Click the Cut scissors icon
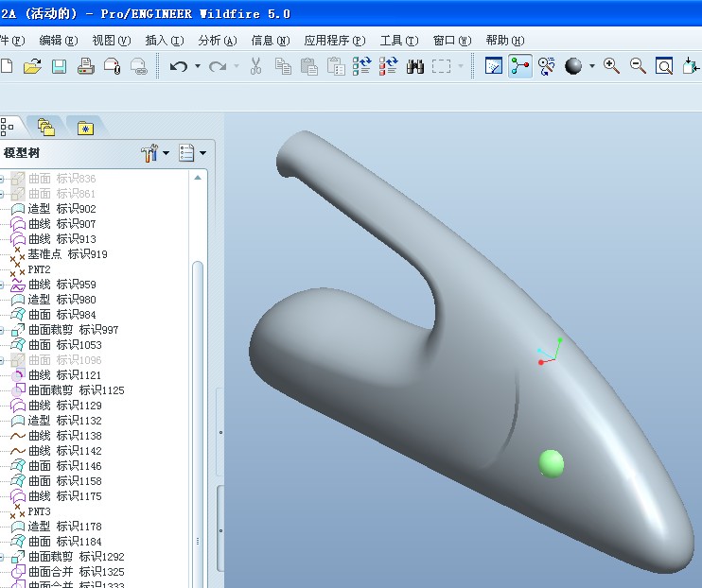The width and height of the screenshot is (702, 588). pos(255,66)
